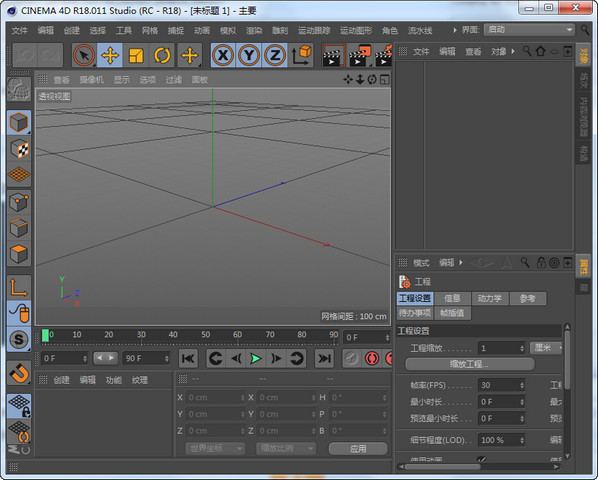
Task: Toggle Y axis lock
Action: pyautogui.click(x=249, y=56)
